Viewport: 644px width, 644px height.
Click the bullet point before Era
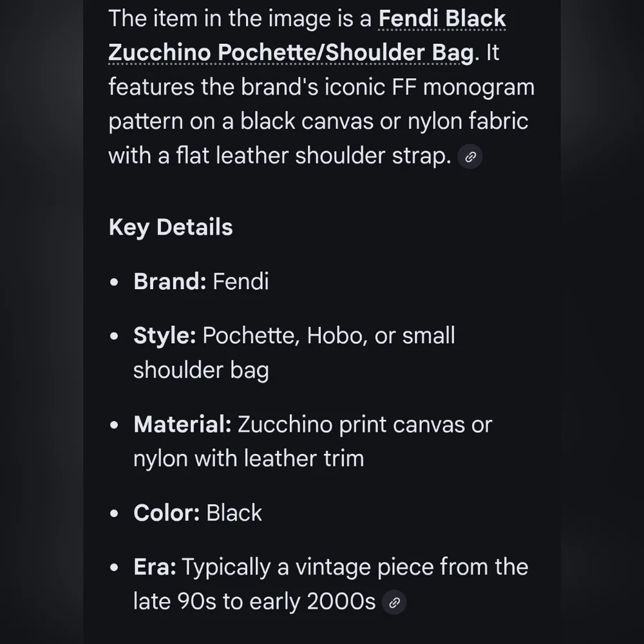115,567
